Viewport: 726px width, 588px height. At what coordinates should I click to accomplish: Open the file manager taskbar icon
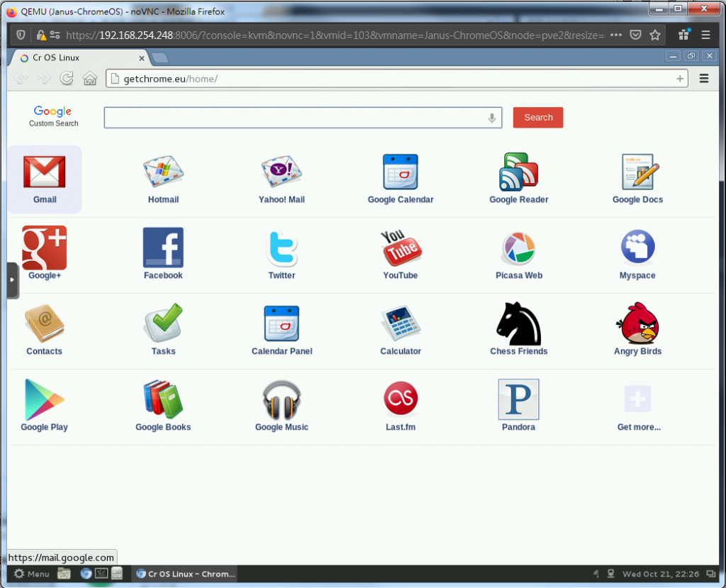click(64, 574)
